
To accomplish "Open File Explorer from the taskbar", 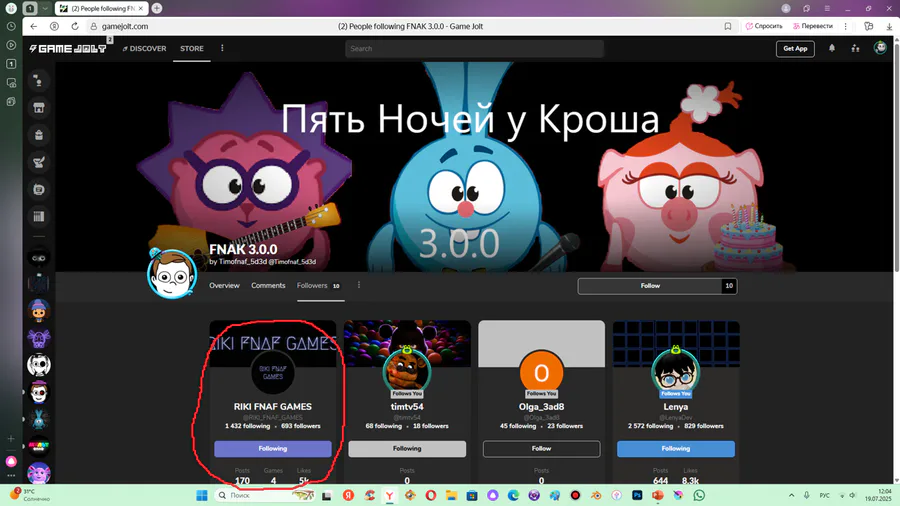I will pos(451,495).
